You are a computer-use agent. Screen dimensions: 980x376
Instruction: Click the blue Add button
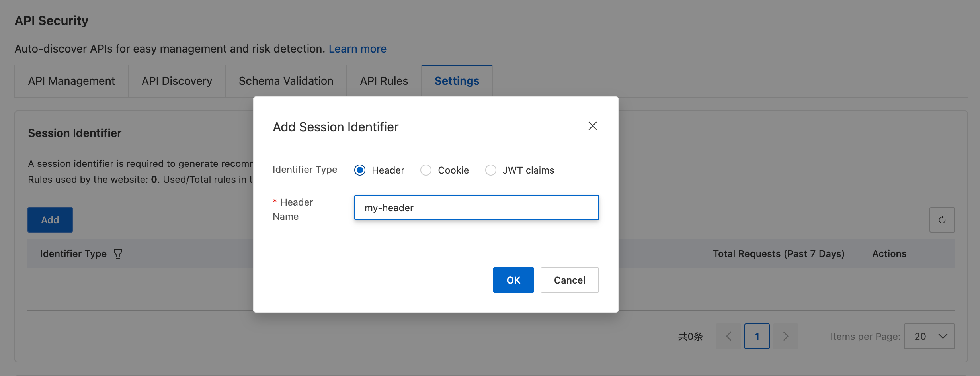[50, 220]
